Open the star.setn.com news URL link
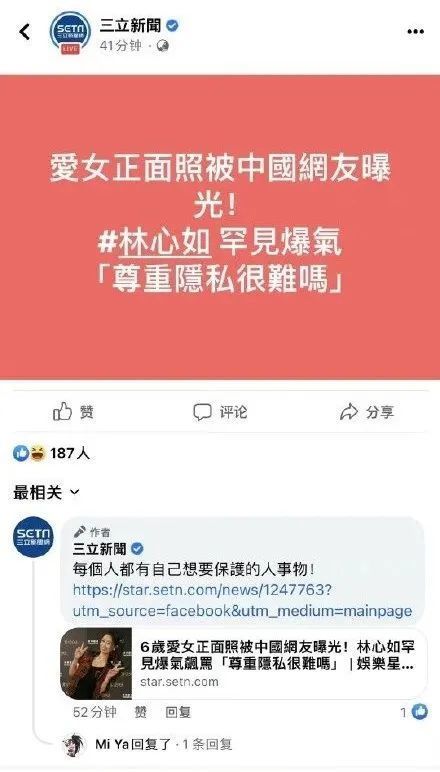Image resolution: width=440 pixels, height=772 pixels. pos(242,600)
